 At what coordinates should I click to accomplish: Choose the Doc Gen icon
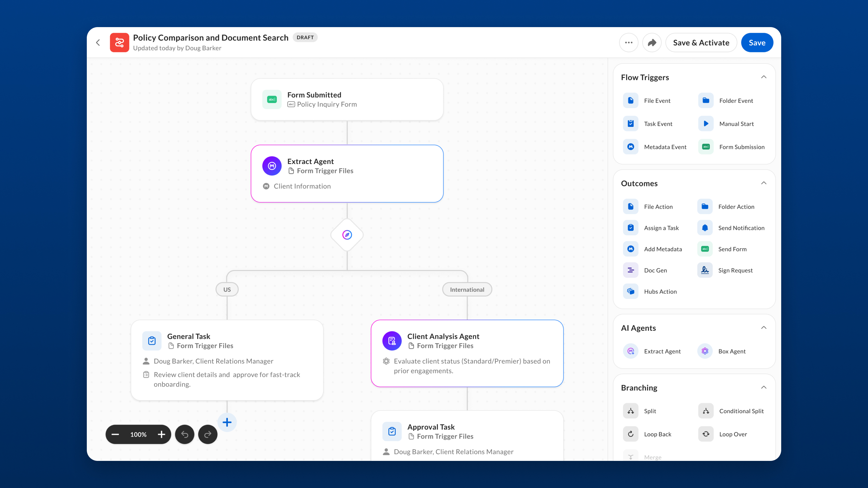[630, 270]
